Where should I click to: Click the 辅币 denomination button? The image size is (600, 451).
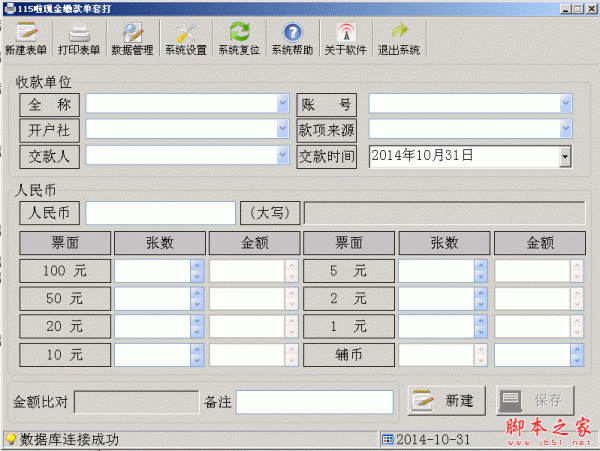pos(349,355)
